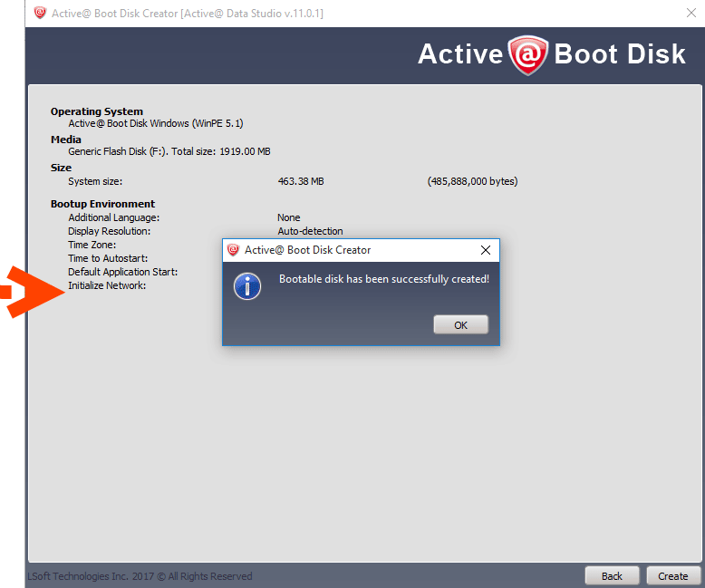Click 'Generic Flash Disk (F:)' media line
The width and height of the screenshot is (705, 588).
pyautogui.click(x=169, y=151)
